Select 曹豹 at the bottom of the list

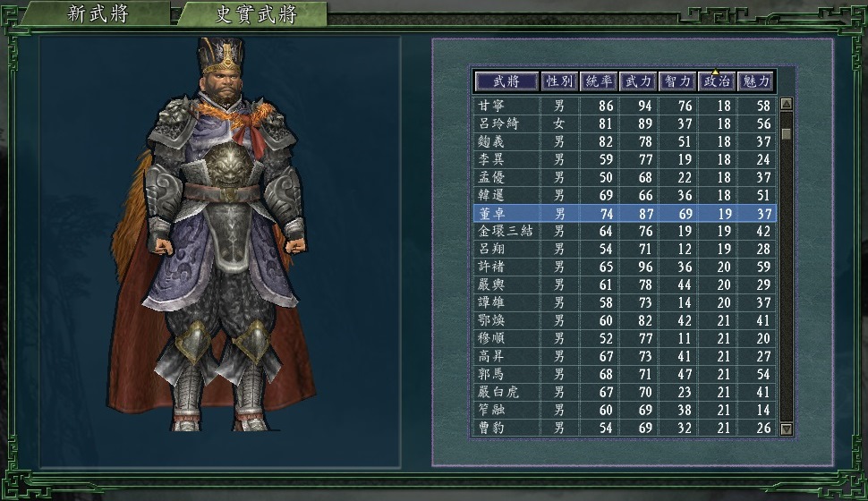(625, 428)
